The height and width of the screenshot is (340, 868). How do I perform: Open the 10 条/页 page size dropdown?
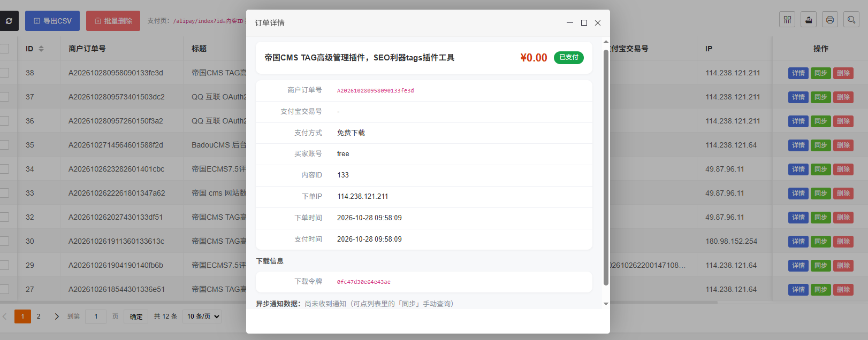coord(203,316)
